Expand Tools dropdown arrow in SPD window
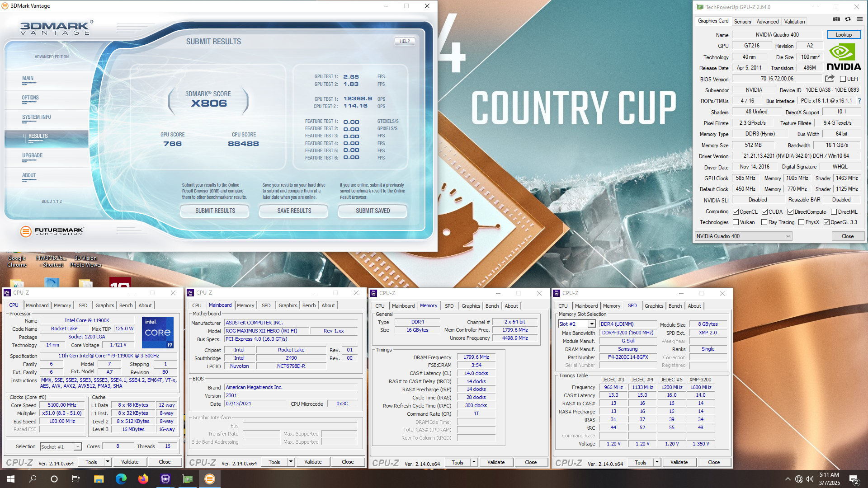The height and width of the screenshot is (488, 868). pyautogui.click(x=657, y=462)
